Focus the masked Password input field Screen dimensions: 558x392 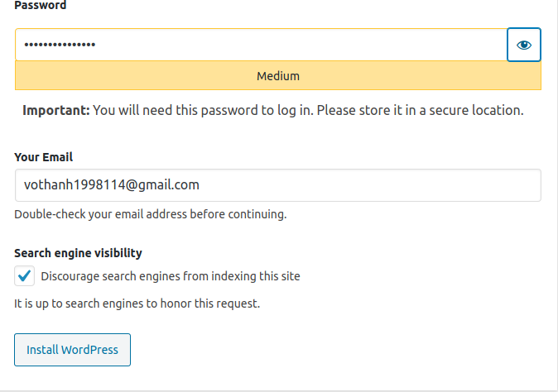tap(262, 45)
